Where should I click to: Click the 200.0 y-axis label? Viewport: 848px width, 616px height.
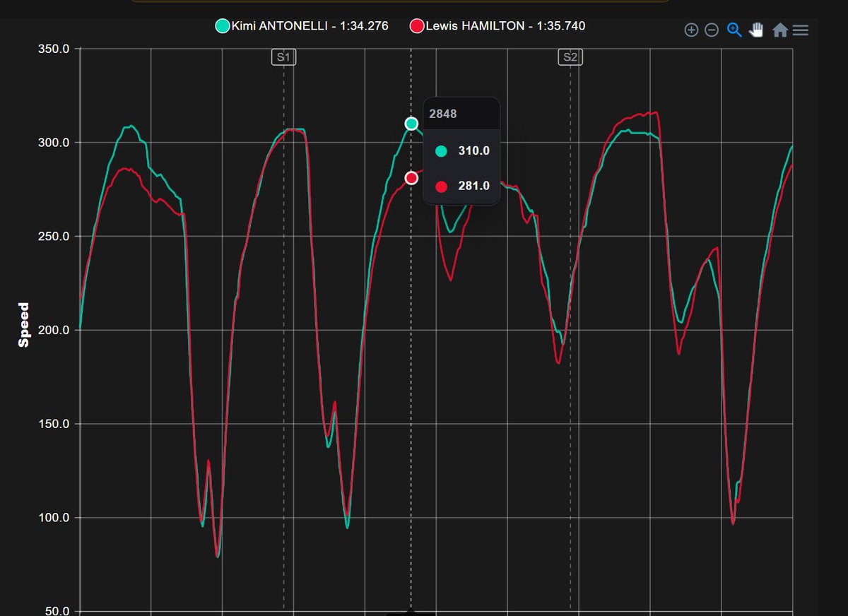(x=54, y=330)
